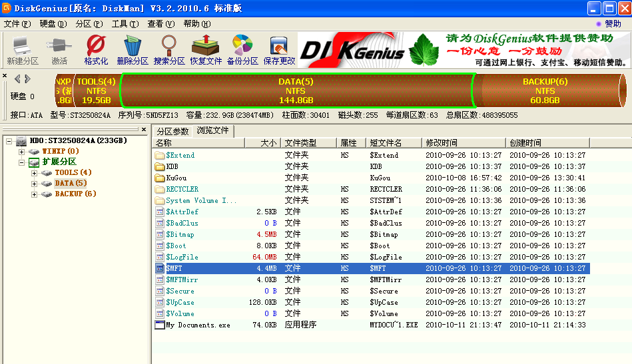632x364 pixels.
Task: Expand the BACKUP (6) tree node
Action: point(34,194)
